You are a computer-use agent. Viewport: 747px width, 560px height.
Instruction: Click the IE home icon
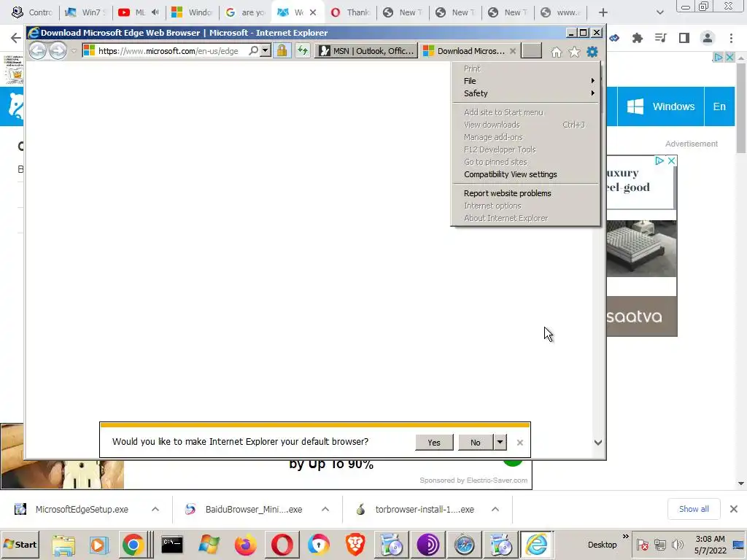[x=557, y=52]
